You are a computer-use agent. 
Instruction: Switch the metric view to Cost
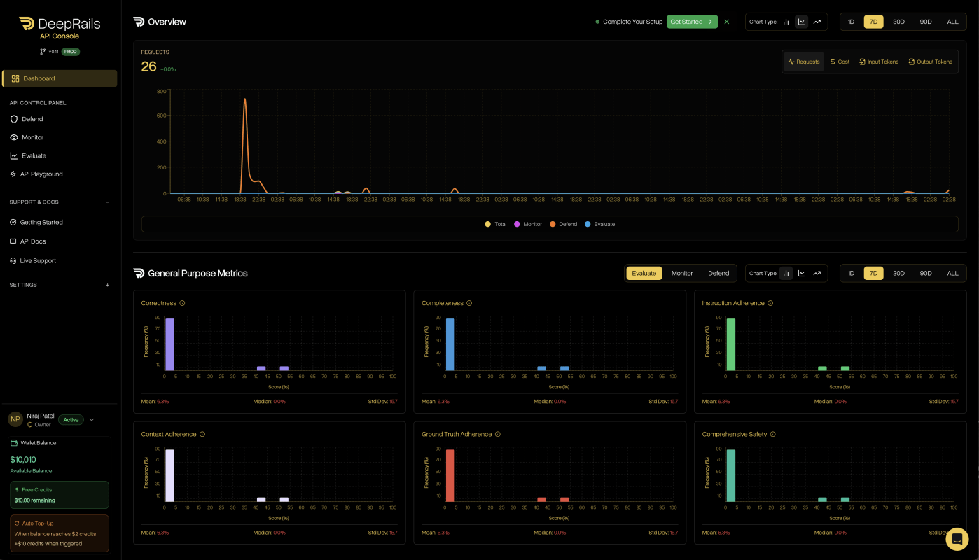click(x=840, y=62)
